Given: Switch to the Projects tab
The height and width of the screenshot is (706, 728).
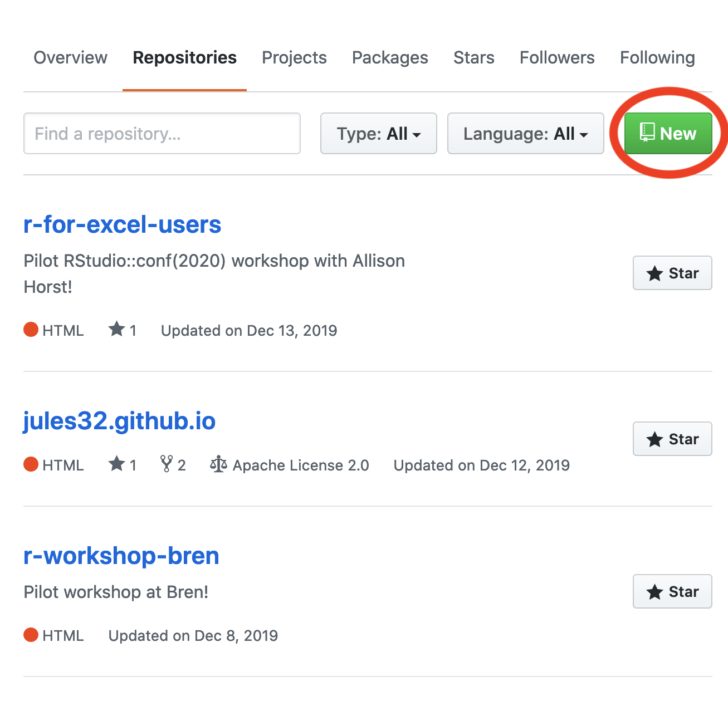Looking at the screenshot, I should tap(294, 58).
